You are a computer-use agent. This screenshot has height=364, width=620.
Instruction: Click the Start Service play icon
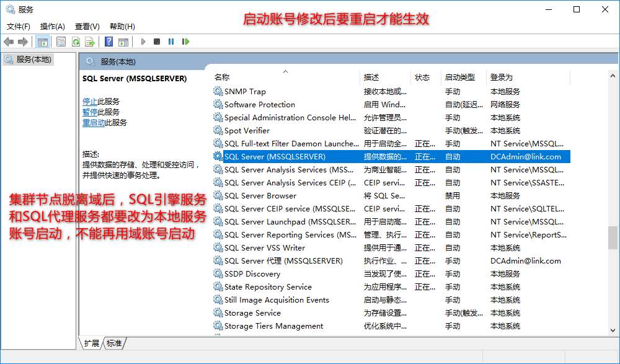[x=143, y=42]
